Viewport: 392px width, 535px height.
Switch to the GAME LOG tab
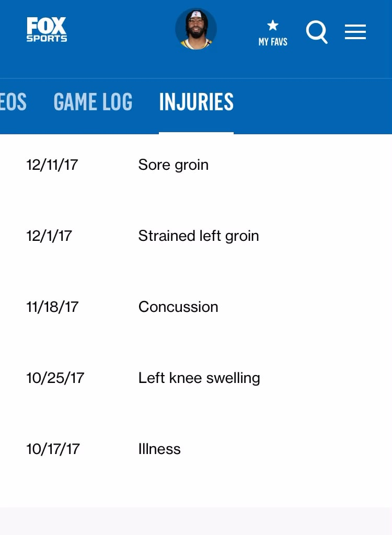(93, 102)
